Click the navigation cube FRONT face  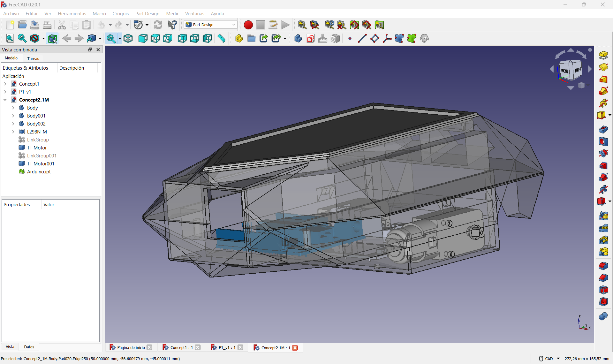click(564, 71)
